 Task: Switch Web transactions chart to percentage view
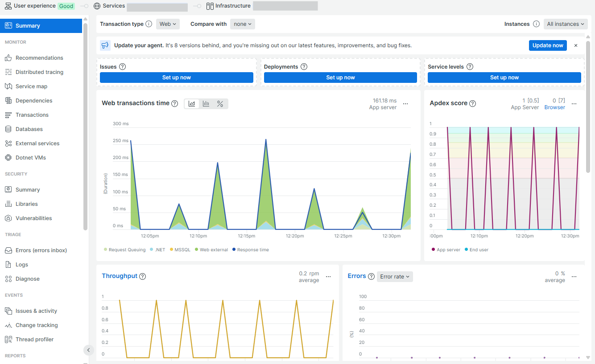[220, 104]
